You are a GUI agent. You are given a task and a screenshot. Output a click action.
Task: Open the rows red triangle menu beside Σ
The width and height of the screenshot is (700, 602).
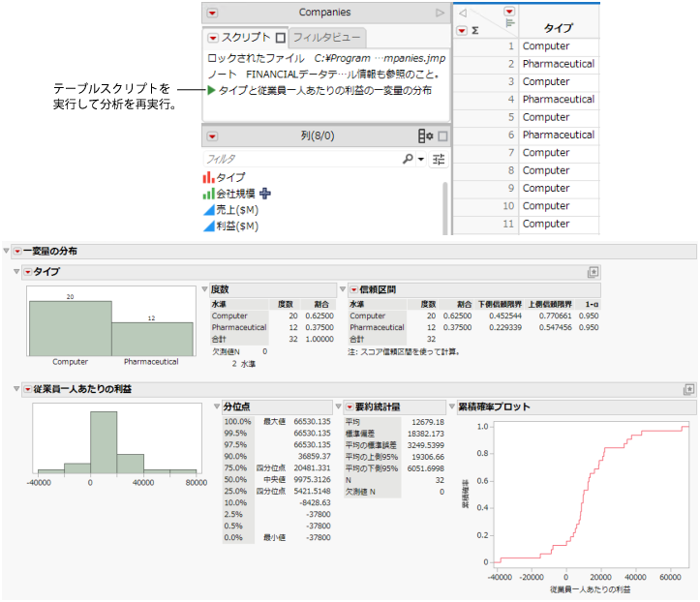tap(462, 30)
